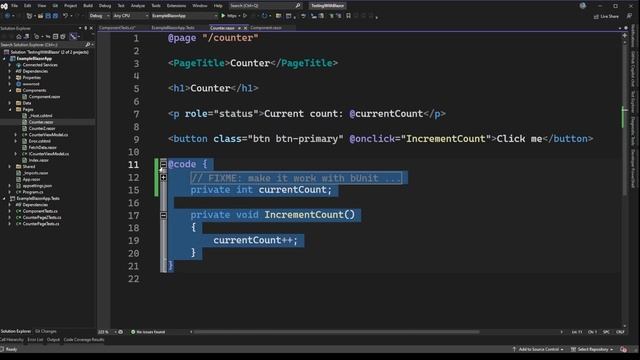Click the Visual Studio logo icon
Screen dimensions: 640x360
coord(4,6)
